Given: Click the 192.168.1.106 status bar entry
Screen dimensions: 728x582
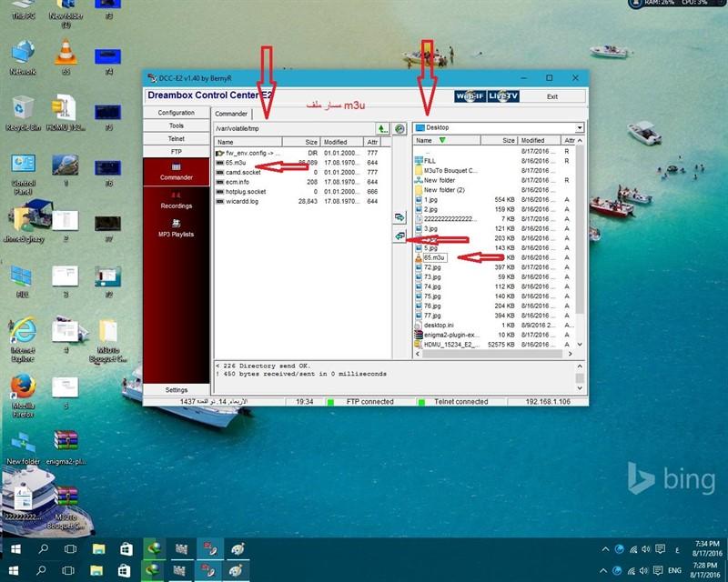Looking at the screenshot, I should [x=548, y=402].
